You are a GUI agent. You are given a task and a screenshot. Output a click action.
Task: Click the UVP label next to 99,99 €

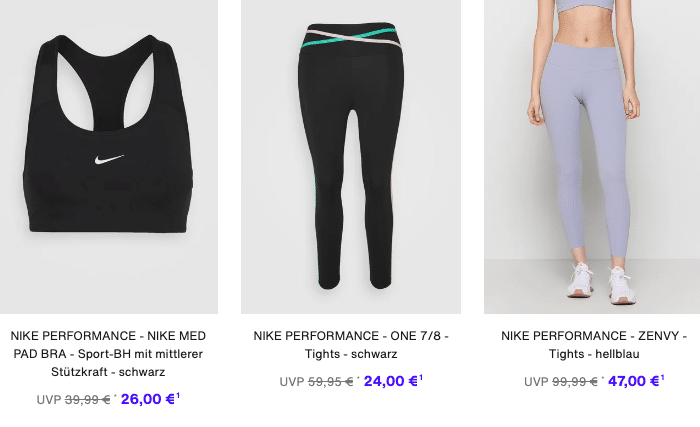click(x=536, y=381)
